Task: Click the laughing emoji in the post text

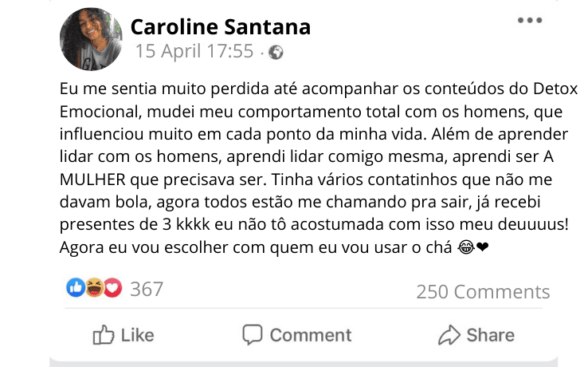Action: [x=466, y=247]
